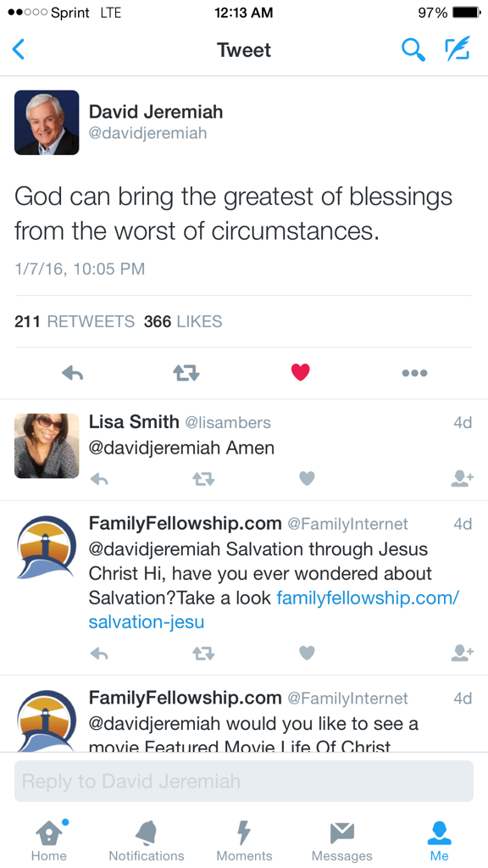Reply to David Jeremiah's main tweet
The width and height of the screenshot is (488, 868).
point(73,373)
